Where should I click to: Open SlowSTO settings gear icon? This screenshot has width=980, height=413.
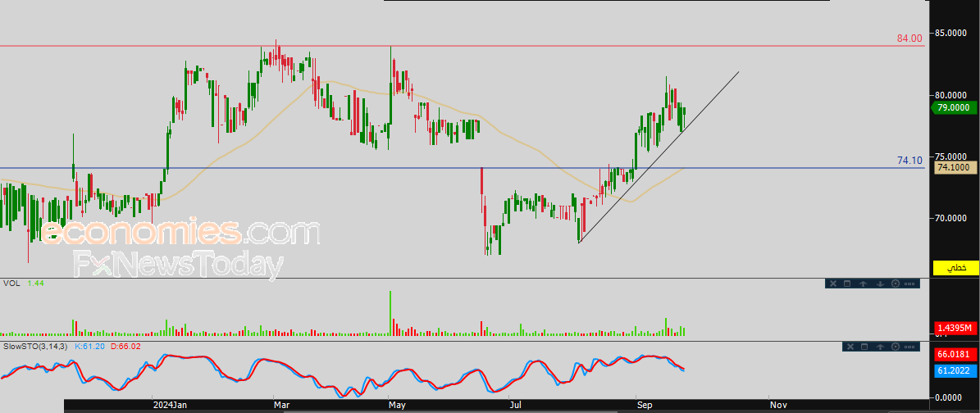tap(896, 347)
